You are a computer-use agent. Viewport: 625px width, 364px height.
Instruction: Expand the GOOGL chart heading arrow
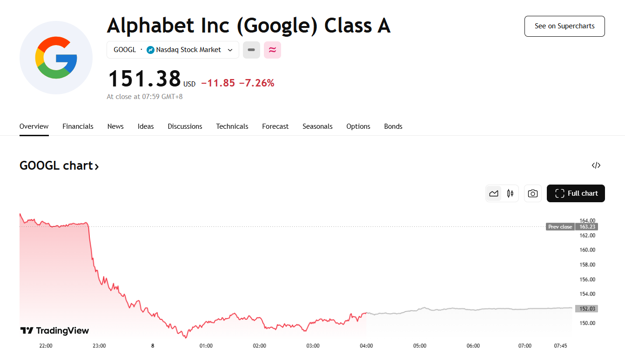97,166
